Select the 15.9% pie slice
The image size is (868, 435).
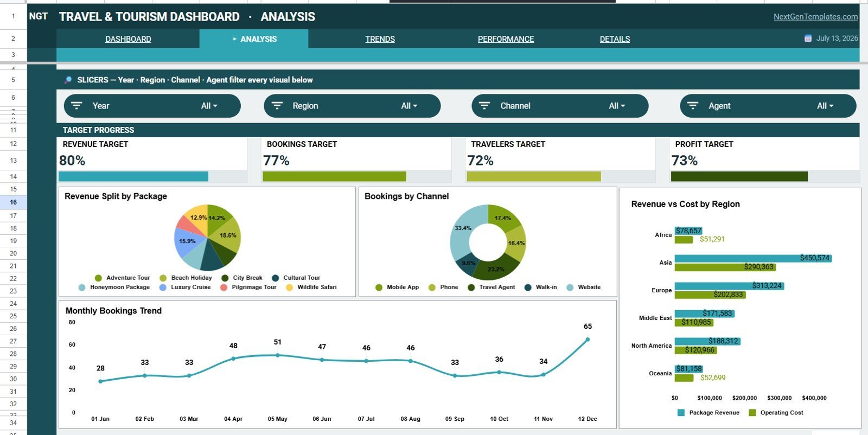pos(187,241)
